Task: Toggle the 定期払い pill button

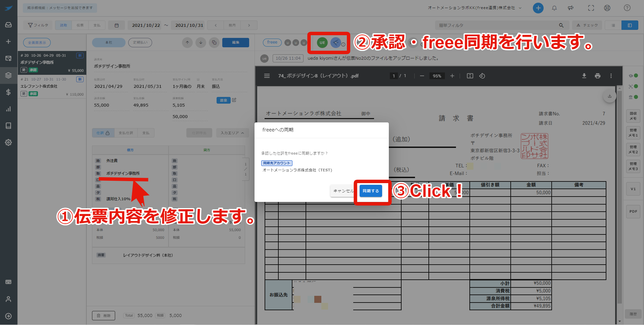Action: [x=140, y=43]
